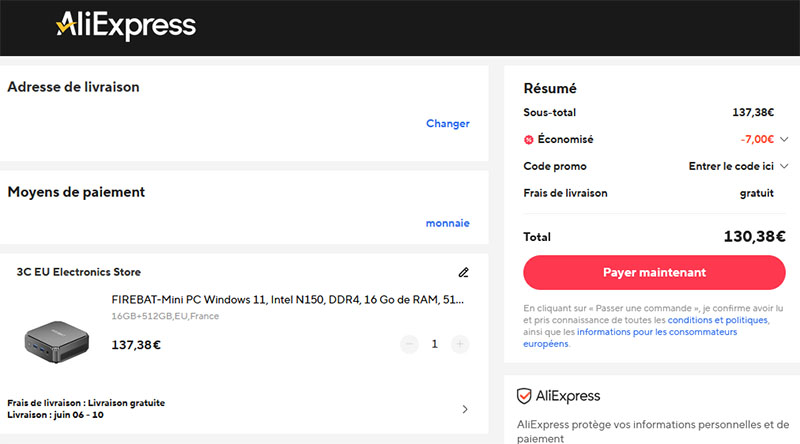Click Changer to modify delivery address
The height and width of the screenshot is (444, 800).
[x=447, y=124]
